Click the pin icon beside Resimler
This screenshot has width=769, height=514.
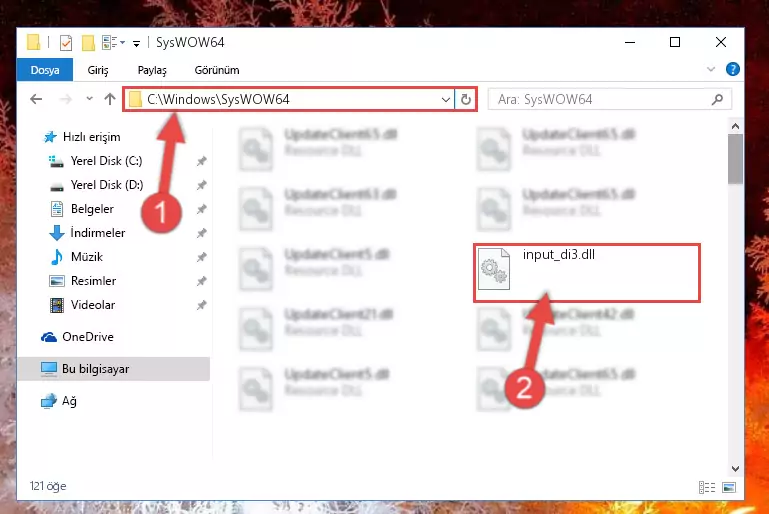pos(201,281)
